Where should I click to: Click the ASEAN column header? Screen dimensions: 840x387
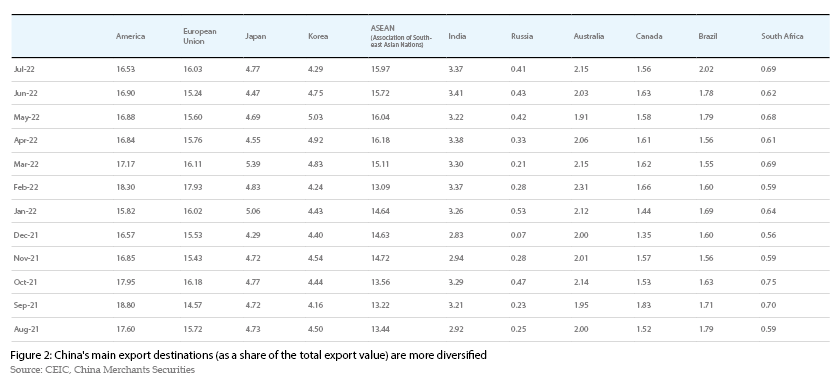tap(401, 36)
